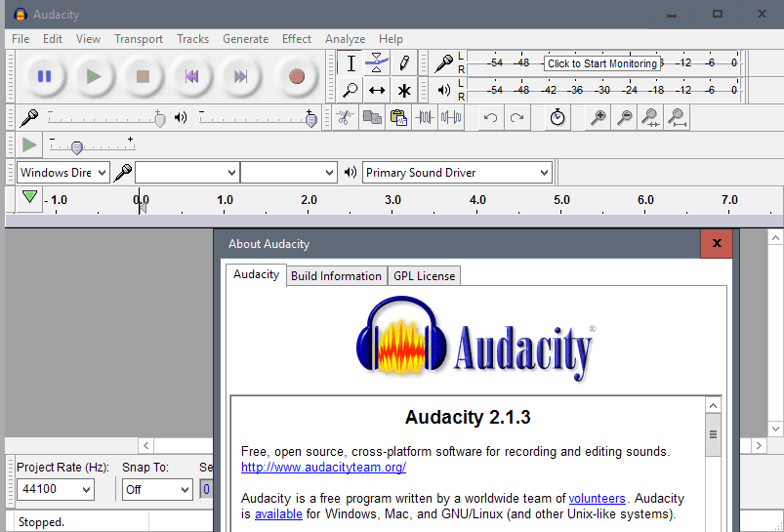This screenshot has height=532, width=784.
Task: Open the Generate menu
Action: (245, 39)
